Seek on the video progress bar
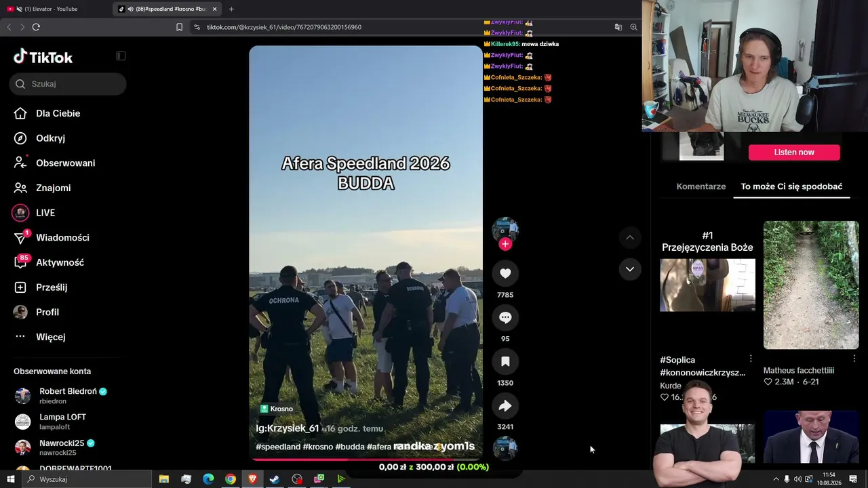 coord(366,459)
